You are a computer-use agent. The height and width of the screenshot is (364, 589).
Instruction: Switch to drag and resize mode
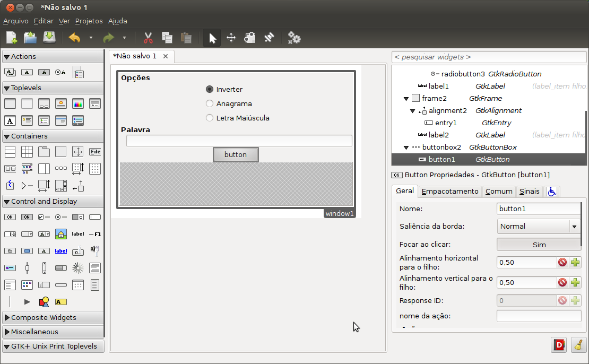point(230,38)
